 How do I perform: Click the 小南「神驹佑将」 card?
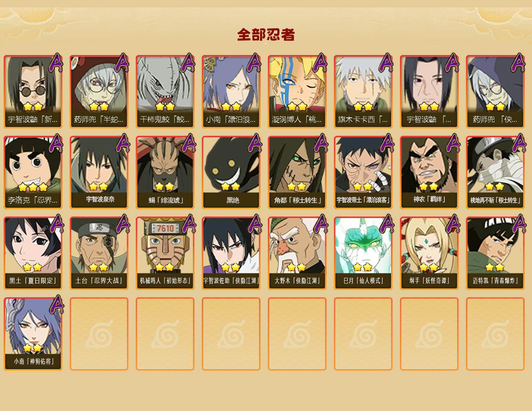[x=33, y=334]
